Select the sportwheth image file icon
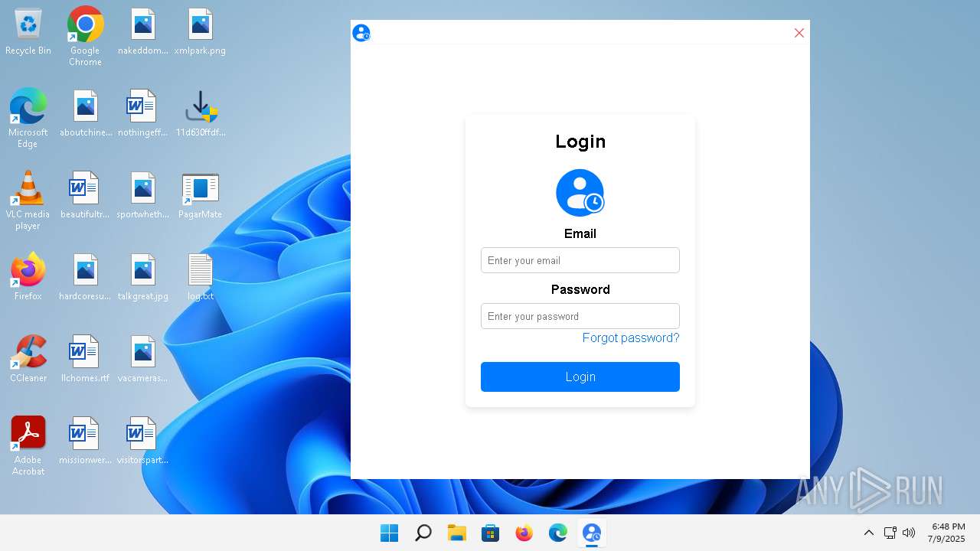The image size is (980, 551). (143, 195)
